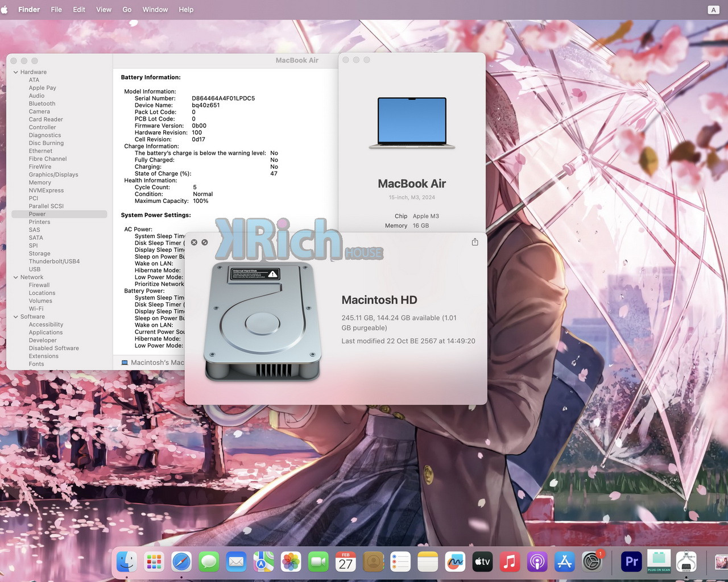
Task: Open Launchpad in the dock
Action: click(154, 562)
